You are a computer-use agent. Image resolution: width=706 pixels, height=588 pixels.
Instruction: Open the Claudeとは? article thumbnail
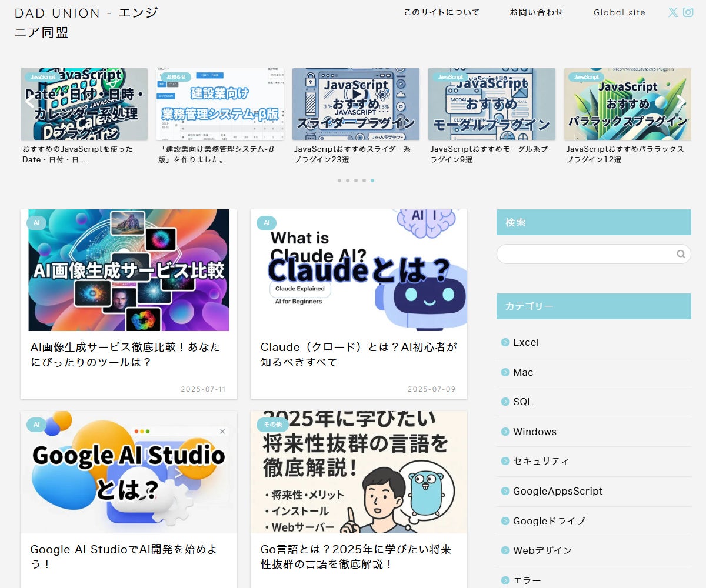(x=359, y=270)
